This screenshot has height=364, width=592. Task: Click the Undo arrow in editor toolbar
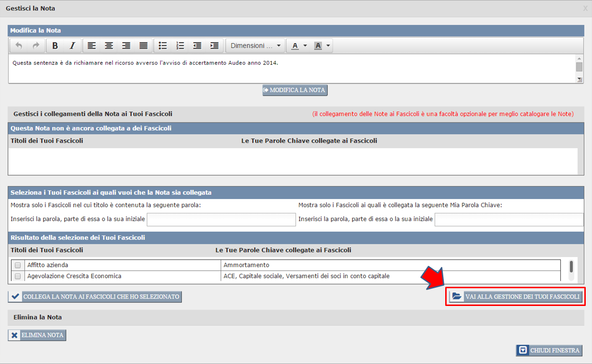(19, 46)
